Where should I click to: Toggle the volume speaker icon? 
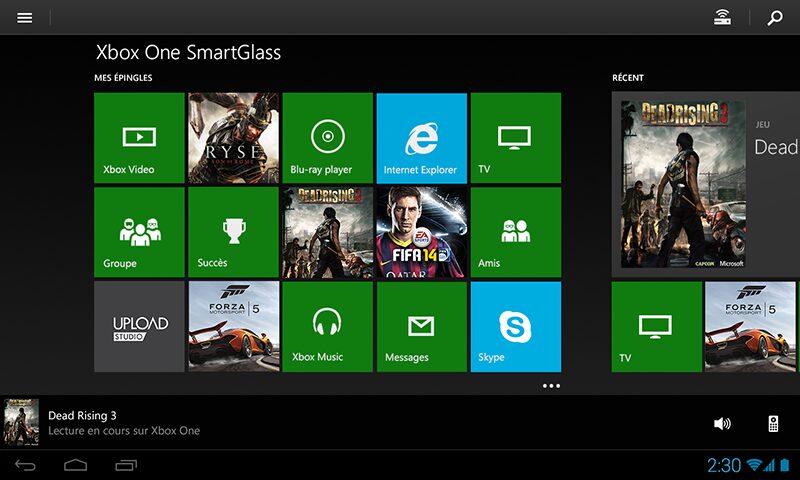coord(722,423)
